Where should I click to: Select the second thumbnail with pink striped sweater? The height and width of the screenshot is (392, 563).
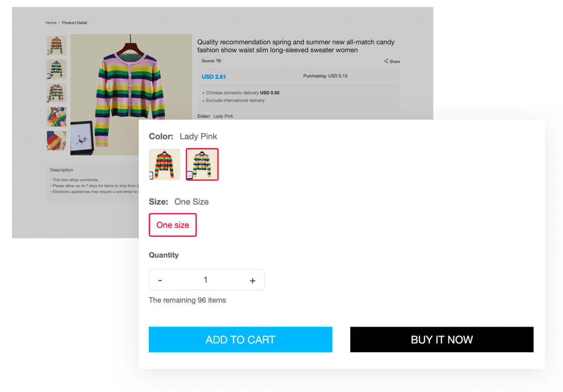coord(56,69)
